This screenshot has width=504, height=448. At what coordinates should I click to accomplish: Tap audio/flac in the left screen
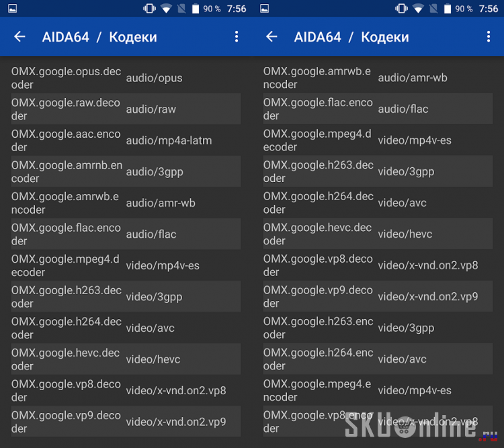pyautogui.click(x=151, y=234)
